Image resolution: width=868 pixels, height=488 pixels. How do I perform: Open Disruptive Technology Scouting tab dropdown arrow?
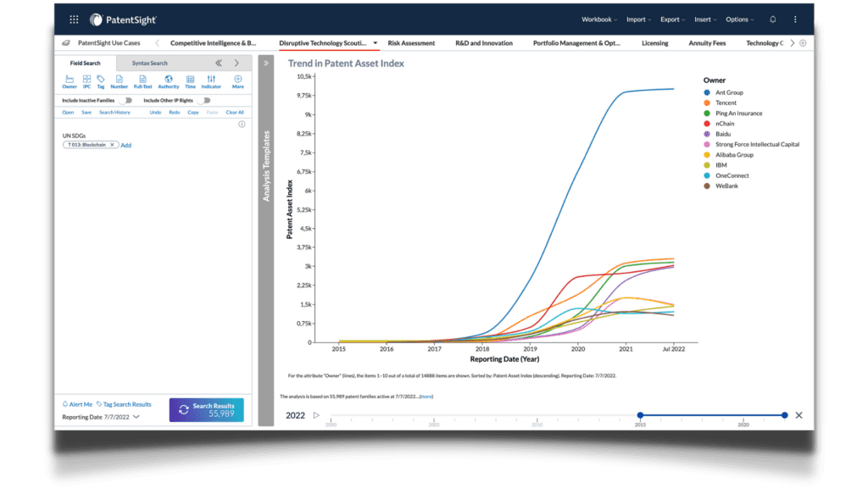(375, 43)
